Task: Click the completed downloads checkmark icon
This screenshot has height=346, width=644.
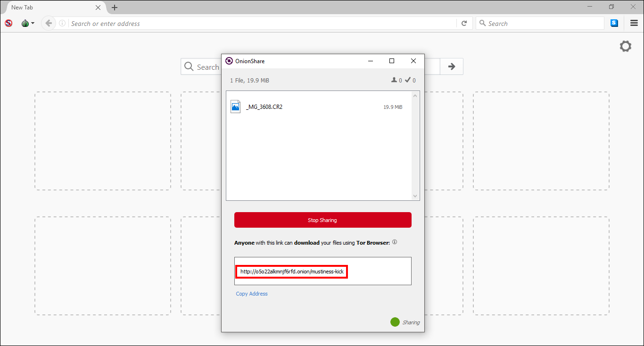Action: [408, 80]
